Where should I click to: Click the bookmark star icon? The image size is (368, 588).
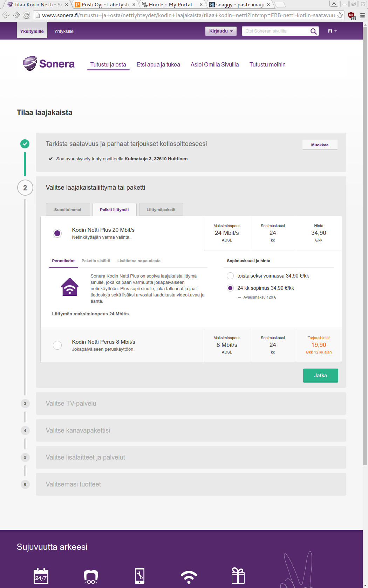[x=340, y=15]
